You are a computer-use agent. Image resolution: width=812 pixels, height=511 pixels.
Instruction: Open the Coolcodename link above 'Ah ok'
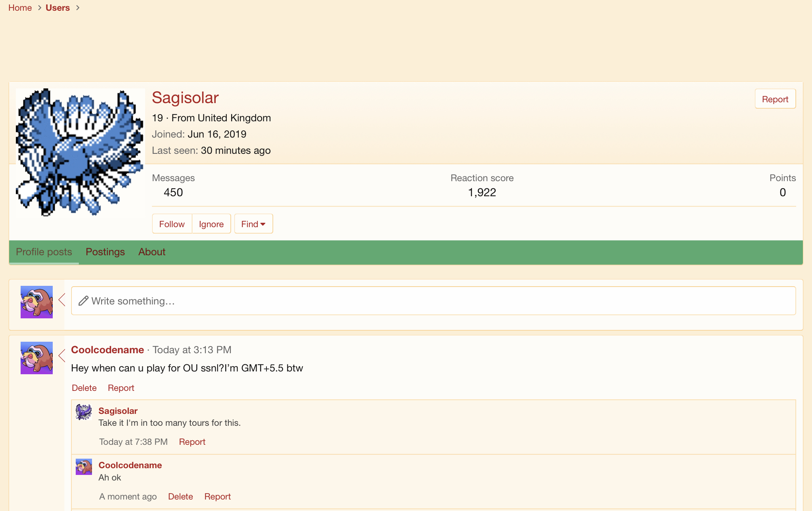coord(130,465)
